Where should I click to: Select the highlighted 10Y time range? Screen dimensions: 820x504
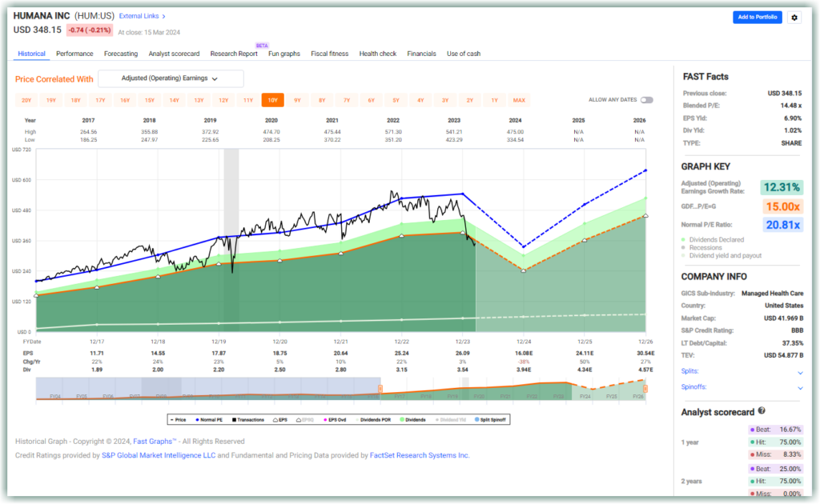click(272, 100)
